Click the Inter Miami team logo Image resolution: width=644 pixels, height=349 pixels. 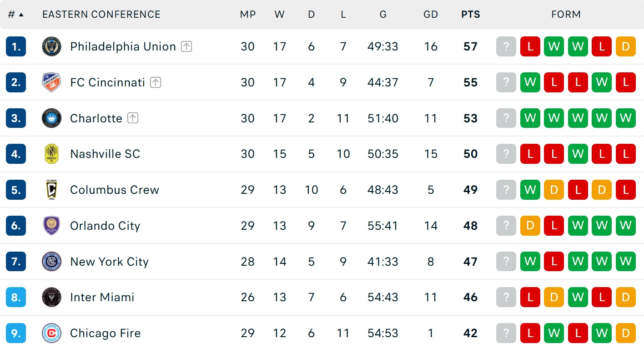click(51, 297)
